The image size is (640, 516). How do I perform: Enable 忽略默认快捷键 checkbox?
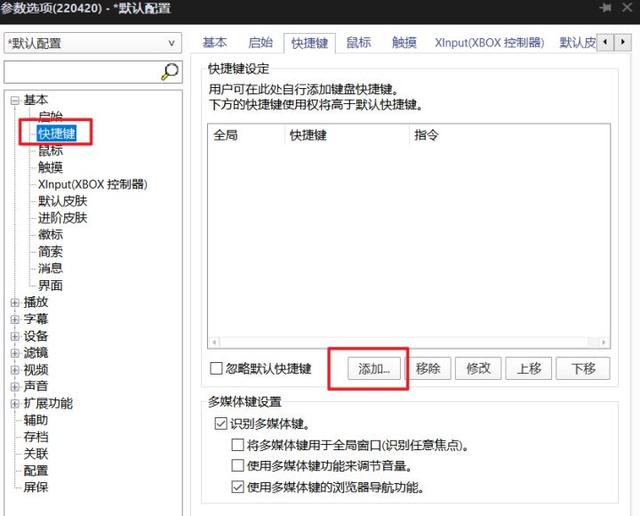[x=216, y=368]
